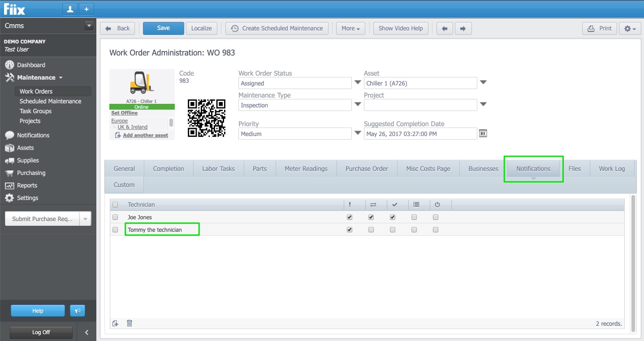Go to next work order arrow
The height and width of the screenshot is (341, 644).
(x=463, y=28)
